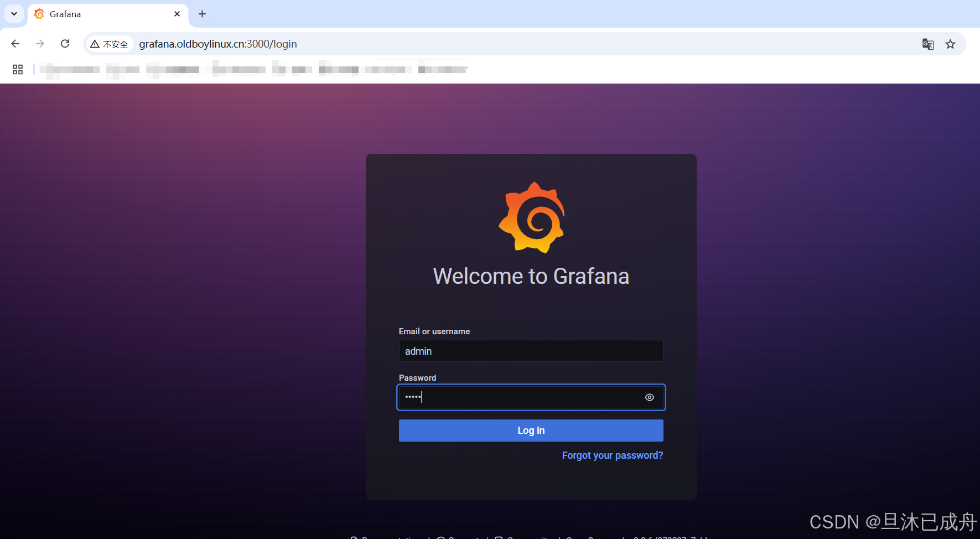Expand the tab search dropdown
Screen dimensions: 980x539
pyautogui.click(x=14, y=14)
